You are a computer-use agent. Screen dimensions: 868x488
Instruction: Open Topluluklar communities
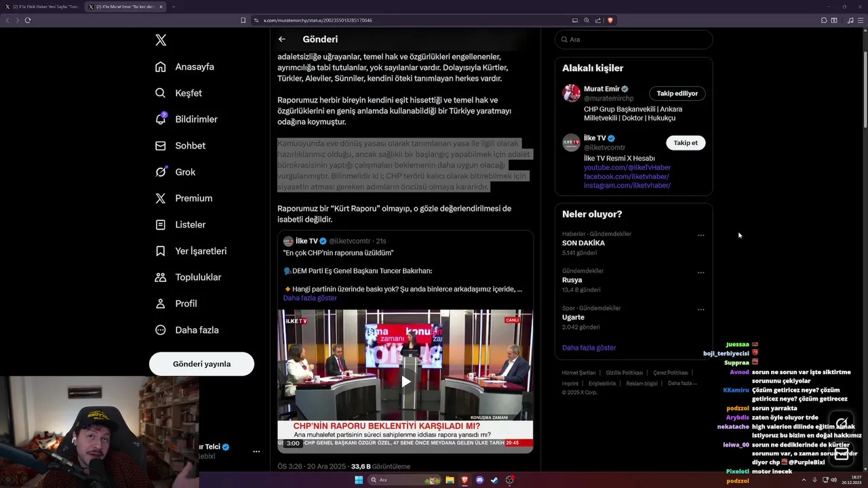[188, 277]
